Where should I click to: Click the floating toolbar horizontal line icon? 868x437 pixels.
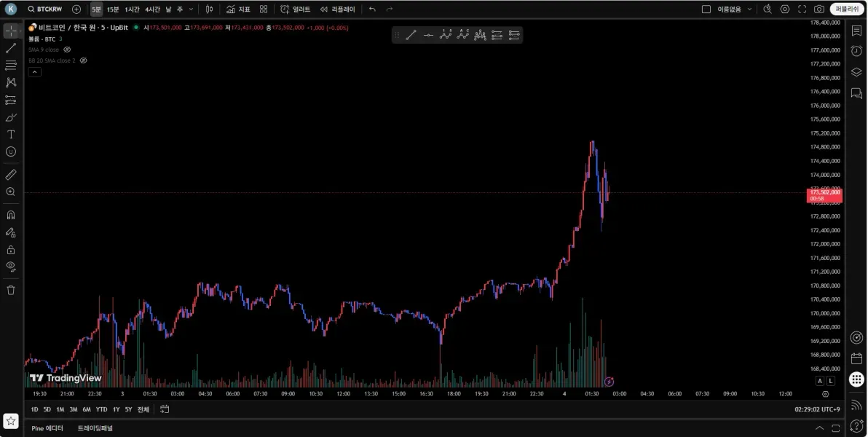(x=428, y=36)
